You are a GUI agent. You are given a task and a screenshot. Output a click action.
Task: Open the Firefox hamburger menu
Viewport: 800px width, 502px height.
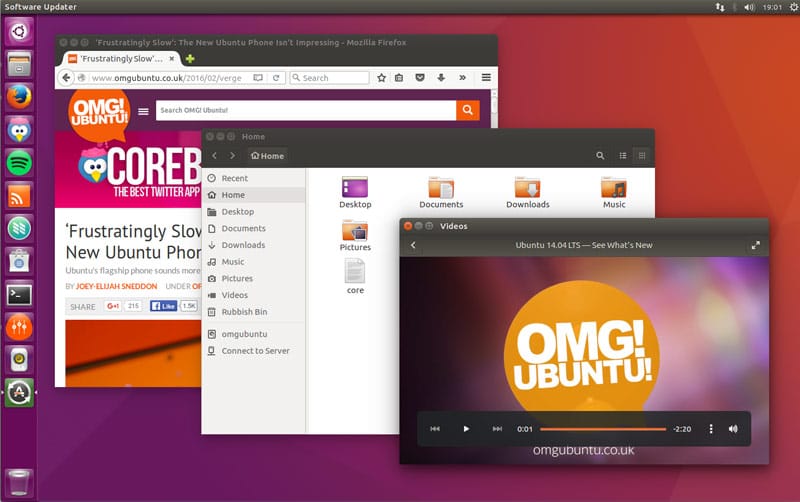[486, 77]
